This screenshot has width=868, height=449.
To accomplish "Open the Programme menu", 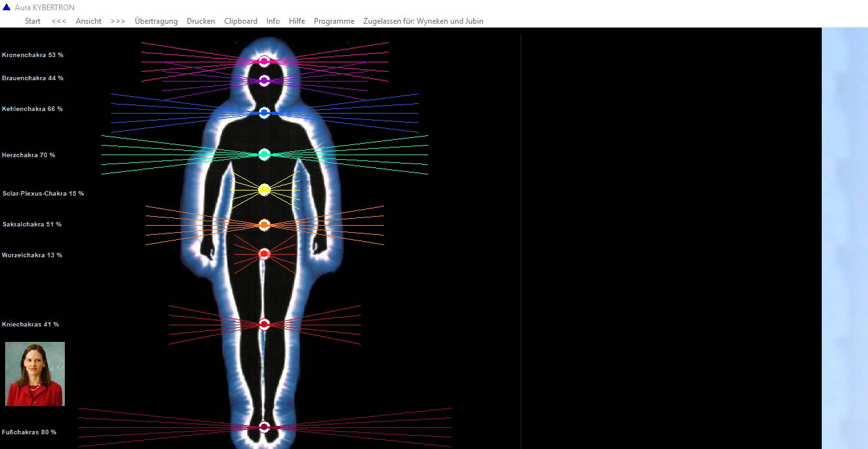I will 334,21.
